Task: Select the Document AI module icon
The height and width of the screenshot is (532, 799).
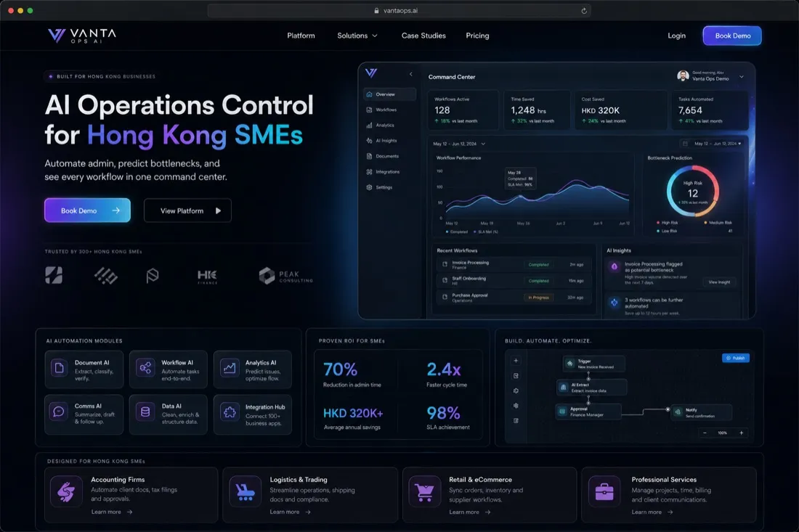Action: (x=59, y=368)
